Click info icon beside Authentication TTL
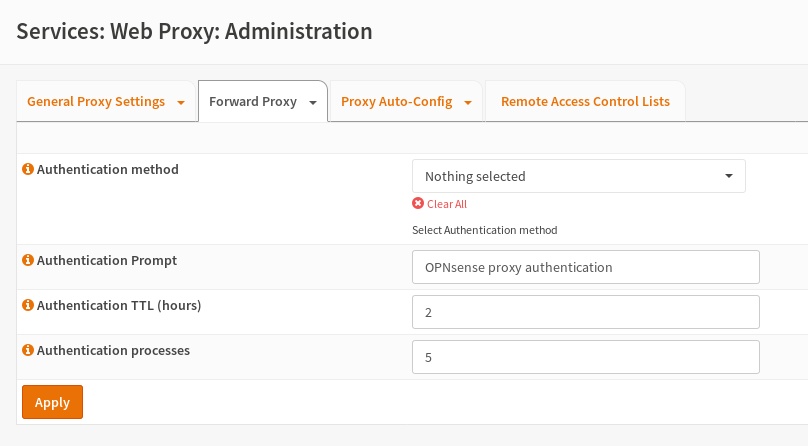This screenshot has height=446, width=808. pyautogui.click(x=28, y=306)
